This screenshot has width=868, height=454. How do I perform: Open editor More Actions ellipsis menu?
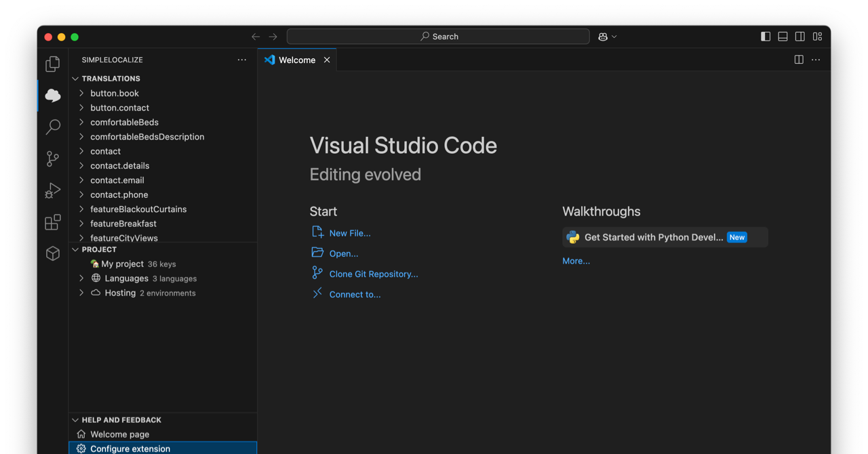pos(816,60)
